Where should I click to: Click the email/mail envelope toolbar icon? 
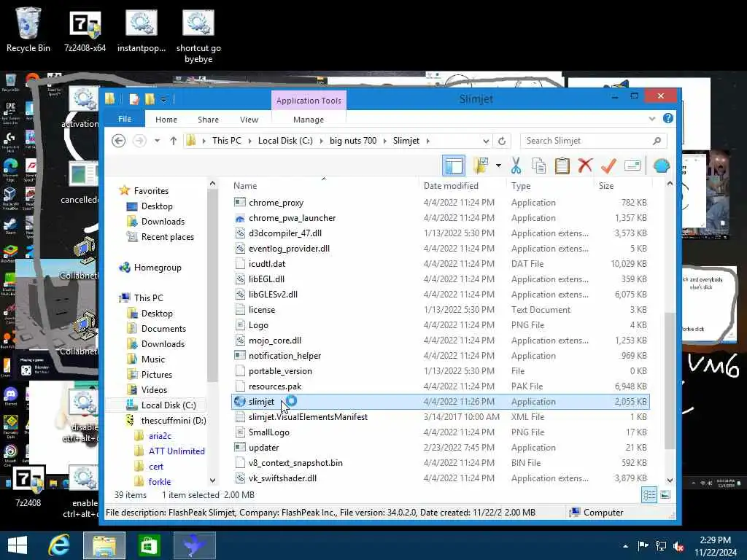tap(632, 166)
